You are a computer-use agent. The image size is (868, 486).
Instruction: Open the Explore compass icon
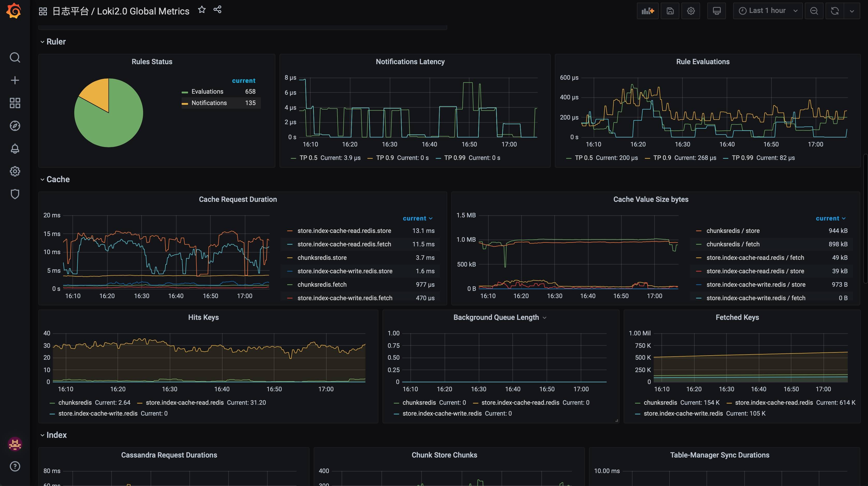click(15, 126)
